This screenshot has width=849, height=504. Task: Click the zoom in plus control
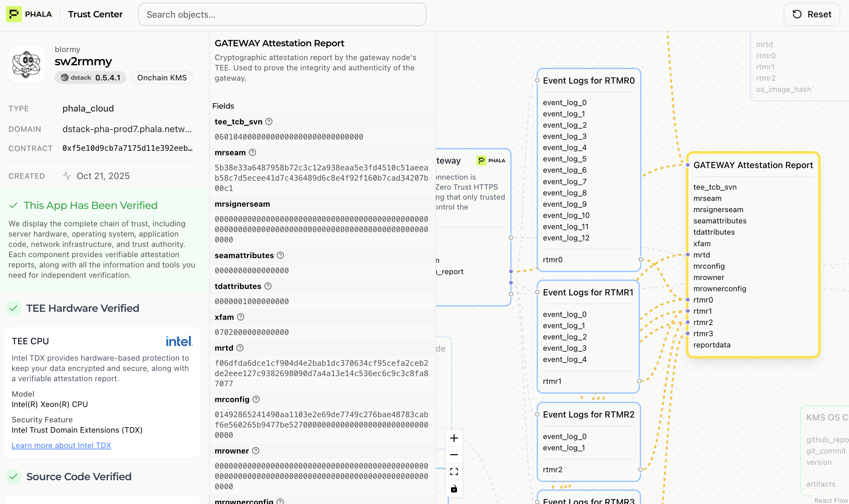[454, 438]
